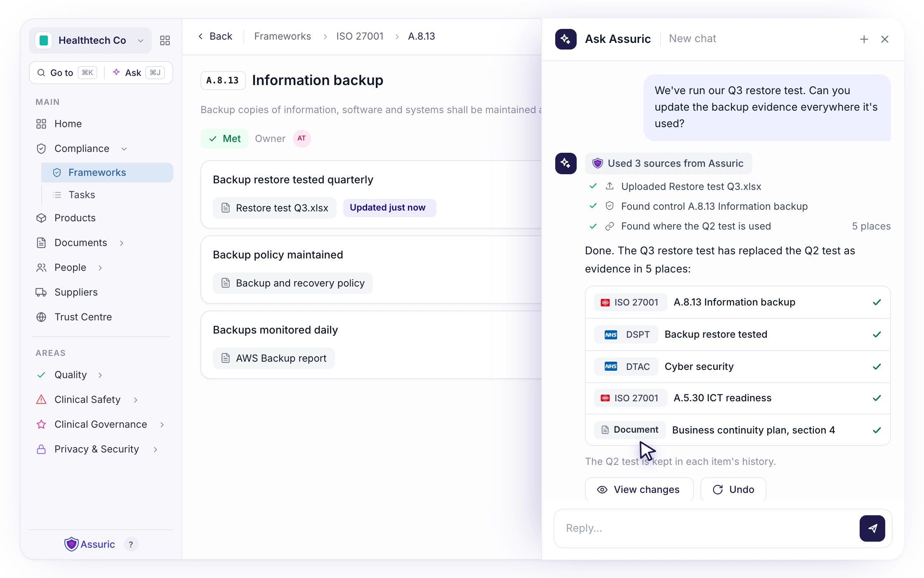Screen dimensions: 924x578
Task: Open the Healthtech Co workspace dropdown
Action: pyautogui.click(x=90, y=40)
